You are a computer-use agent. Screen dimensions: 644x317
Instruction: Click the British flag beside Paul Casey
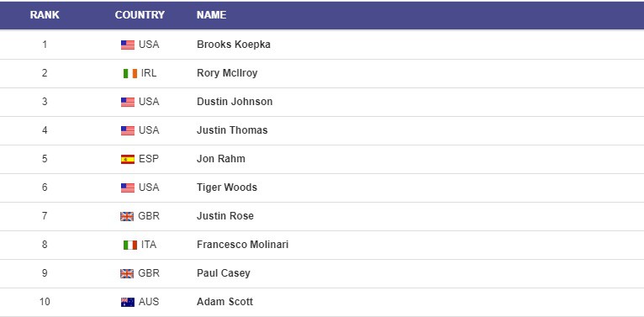pos(127,273)
